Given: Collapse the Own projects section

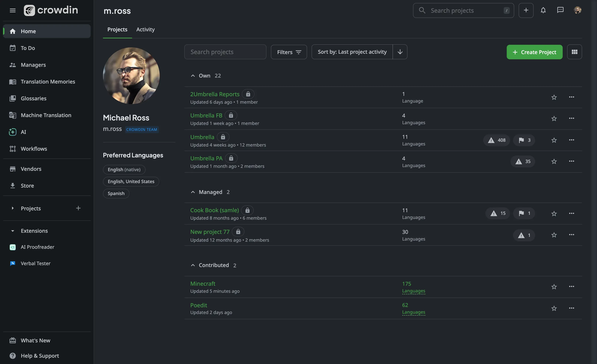Looking at the screenshot, I should [193, 76].
